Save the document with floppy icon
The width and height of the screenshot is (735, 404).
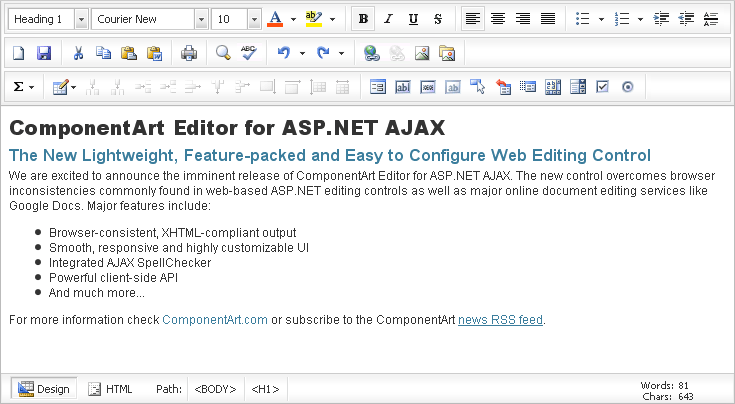(x=44, y=53)
